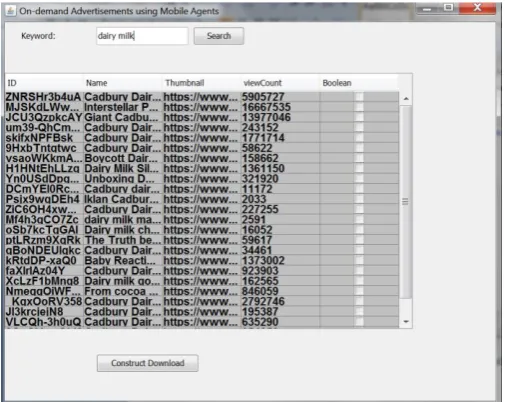Click the name cell 'Giant Cadbu...'
The image size is (505, 402).
(122, 117)
